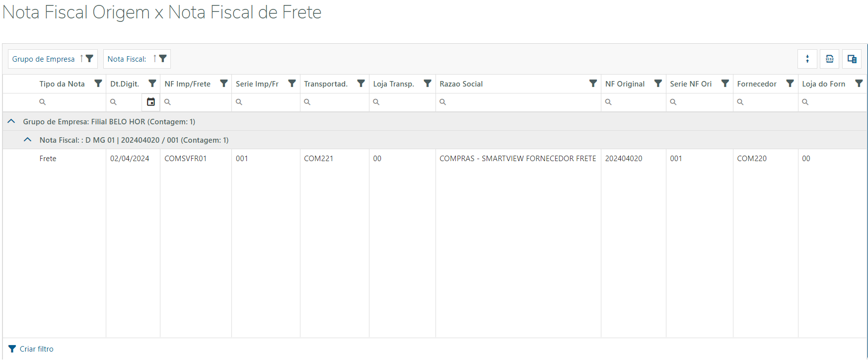Open calendar picker in Dt.Digit. filter
Viewport: 868px width, 362px height.
(151, 102)
